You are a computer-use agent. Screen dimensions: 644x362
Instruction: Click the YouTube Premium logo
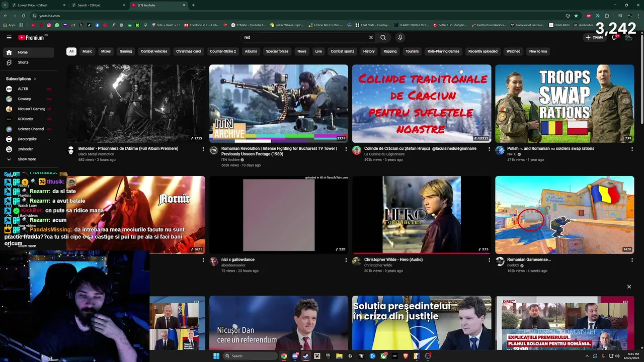pos(32,37)
